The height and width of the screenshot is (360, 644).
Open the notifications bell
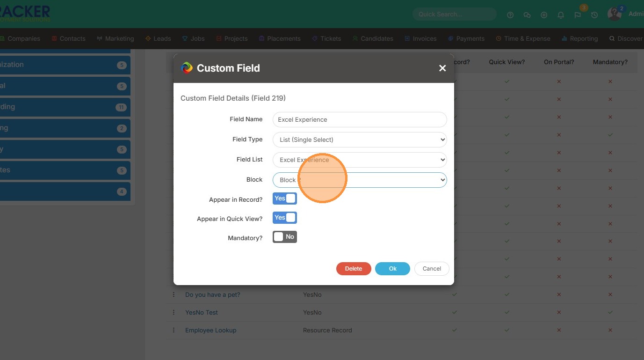[561, 15]
